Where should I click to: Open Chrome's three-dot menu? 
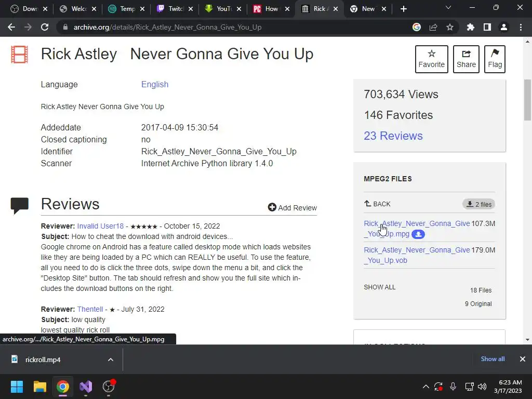[521, 27]
